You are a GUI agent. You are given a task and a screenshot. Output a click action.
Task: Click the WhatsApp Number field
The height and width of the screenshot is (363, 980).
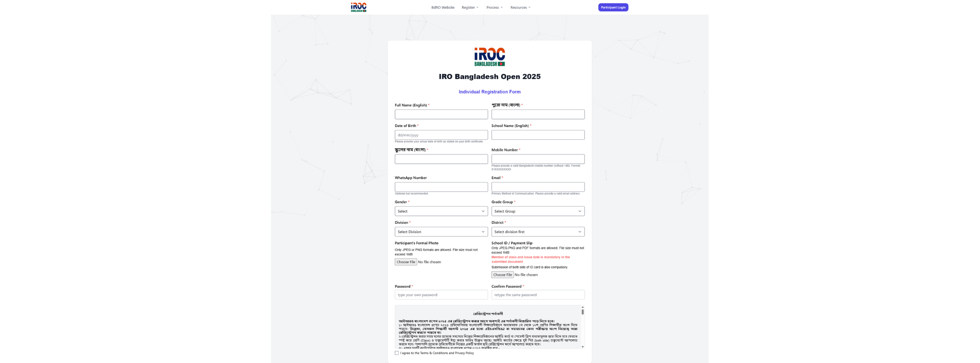[x=441, y=187]
